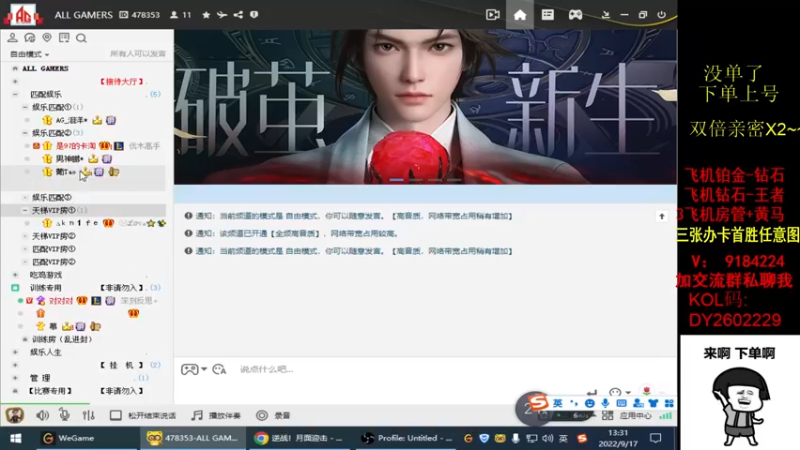Click the star favorite channel icon
The height and width of the screenshot is (450, 800).
pyautogui.click(x=206, y=15)
